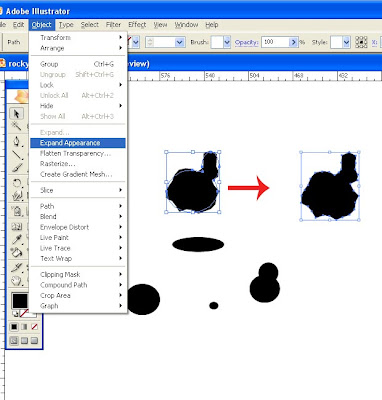Select the Magic Wand tool
The width and height of the screenshot is (382, 400).
tap(16, 126)
